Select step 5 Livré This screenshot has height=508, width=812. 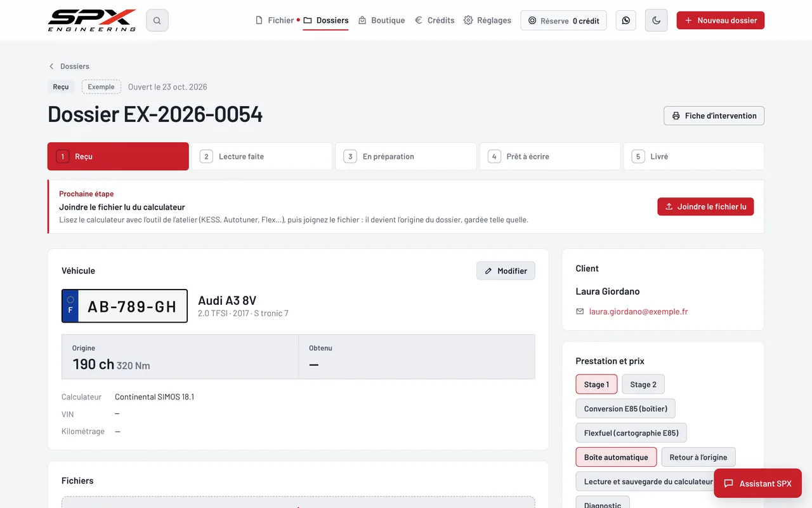(694, 156)
